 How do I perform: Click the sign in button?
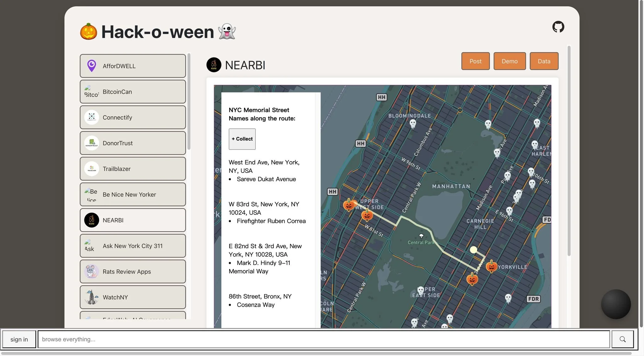tap(19, 339)
